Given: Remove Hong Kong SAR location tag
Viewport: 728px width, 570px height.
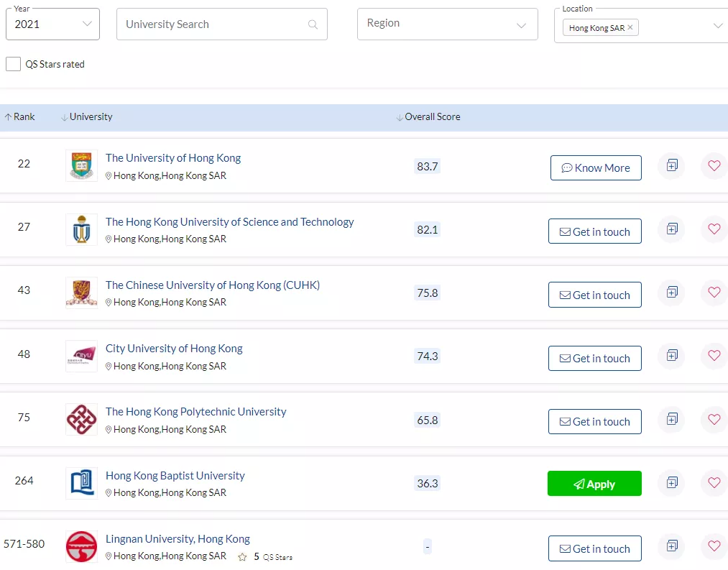Looking at the screenshot, I should click(630, 27).
